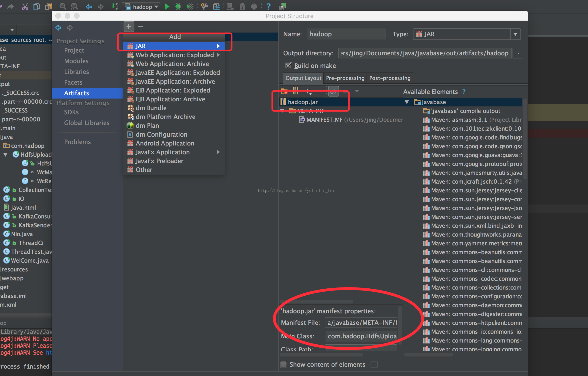The height and width of the screenshot is (376, 588).
Task: Browse output directory with ellipsis button
Action: pos(518,53)
